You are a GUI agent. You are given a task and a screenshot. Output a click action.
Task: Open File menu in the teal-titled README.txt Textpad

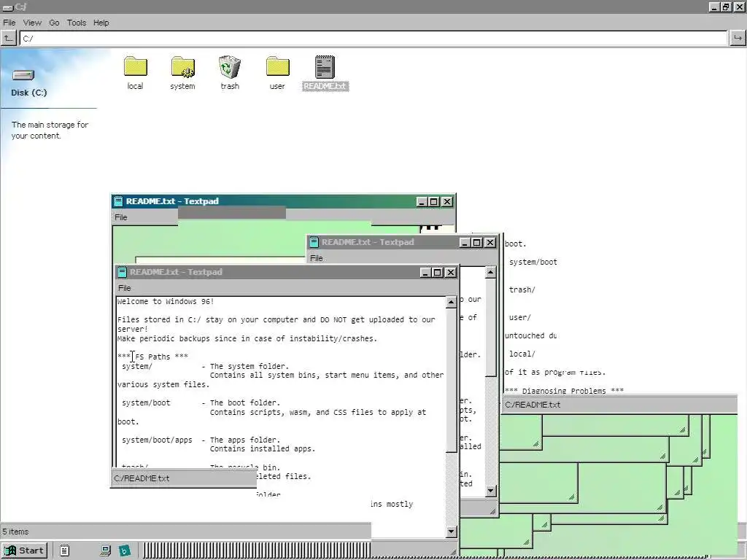click(x=121, y=217)
